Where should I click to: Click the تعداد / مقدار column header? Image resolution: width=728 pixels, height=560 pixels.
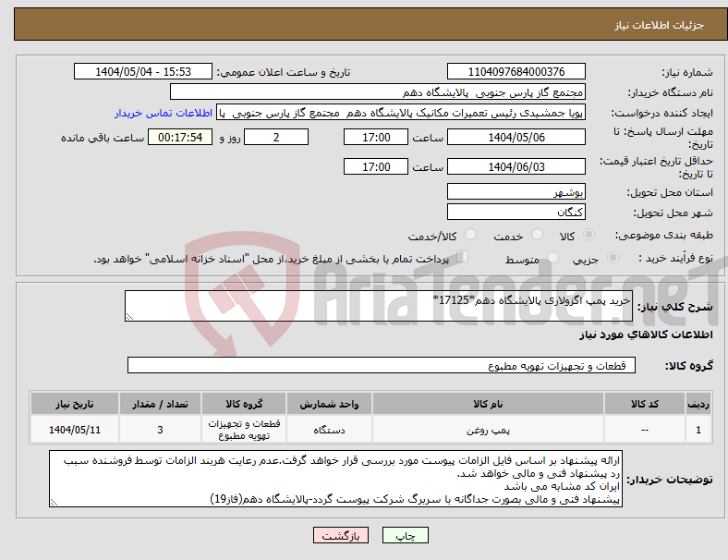pyautogui.click(x=160, y=404)
